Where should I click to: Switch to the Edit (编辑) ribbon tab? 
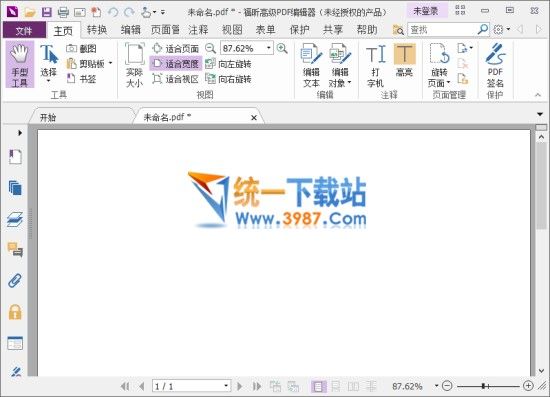click(130, 30)
